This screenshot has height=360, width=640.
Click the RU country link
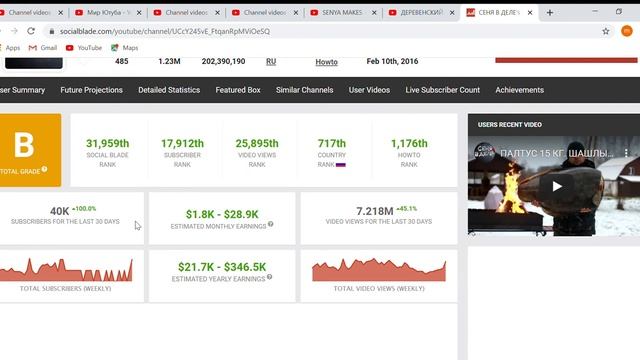click(x=271, y=62)
